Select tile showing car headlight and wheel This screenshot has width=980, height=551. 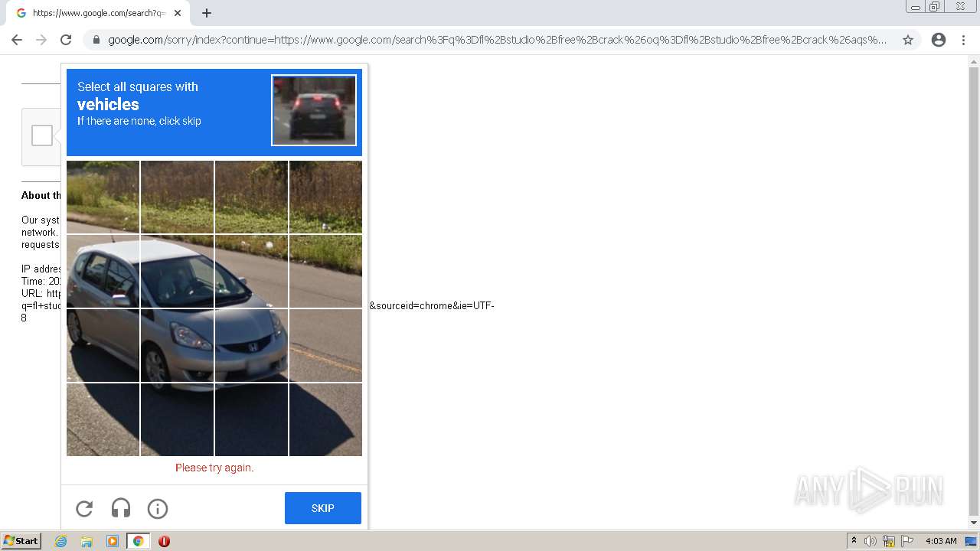click(178, 345)
